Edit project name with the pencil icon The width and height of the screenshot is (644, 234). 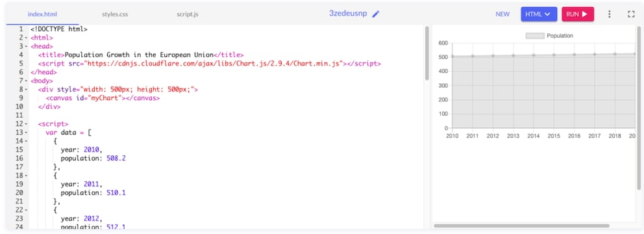[375, 14]
